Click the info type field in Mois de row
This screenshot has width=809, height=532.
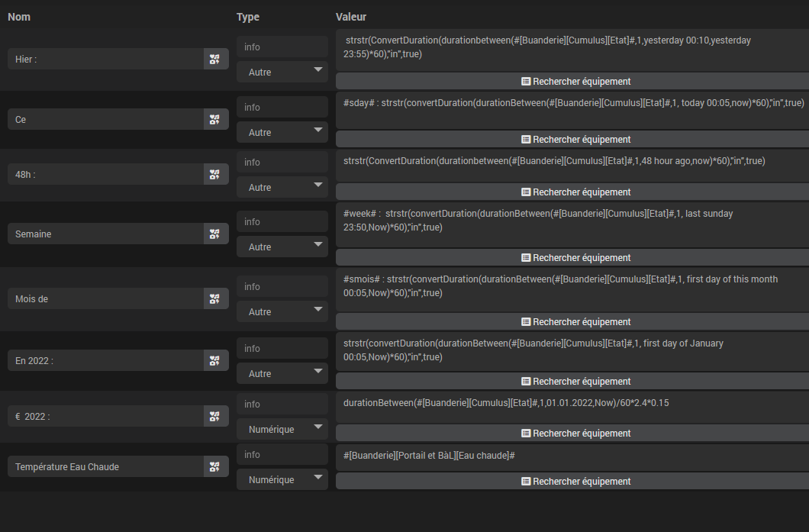coord(282,286)
